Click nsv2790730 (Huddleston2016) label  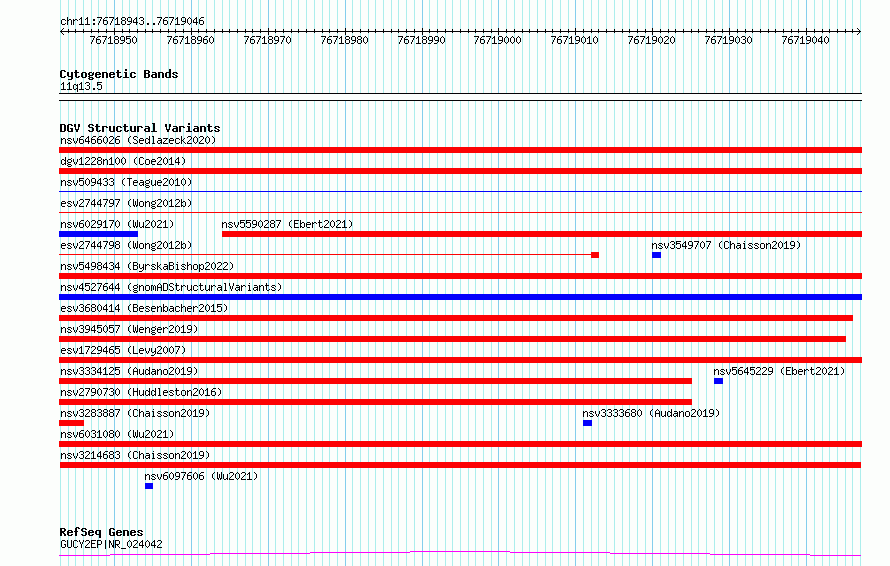(x=141, y=392)
